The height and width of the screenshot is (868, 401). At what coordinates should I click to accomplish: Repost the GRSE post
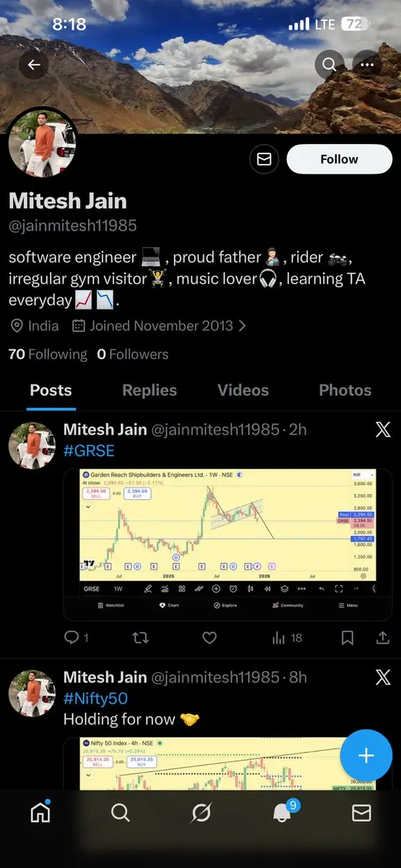tap(141, 638)
